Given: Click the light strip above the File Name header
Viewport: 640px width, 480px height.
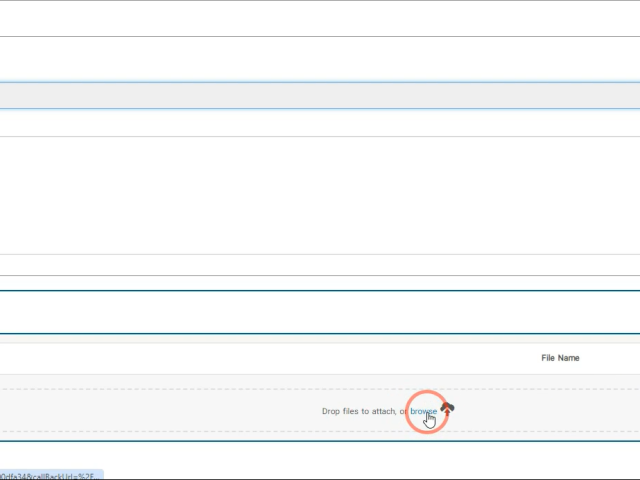Looking at the screenshot, I should tap(320, 339).
